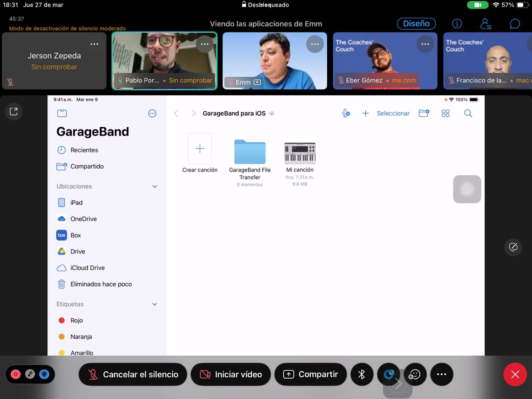Open options for Jerson Zepeda tile
The width and height of the screenshot is (532, 399).
tap(94, 44)
